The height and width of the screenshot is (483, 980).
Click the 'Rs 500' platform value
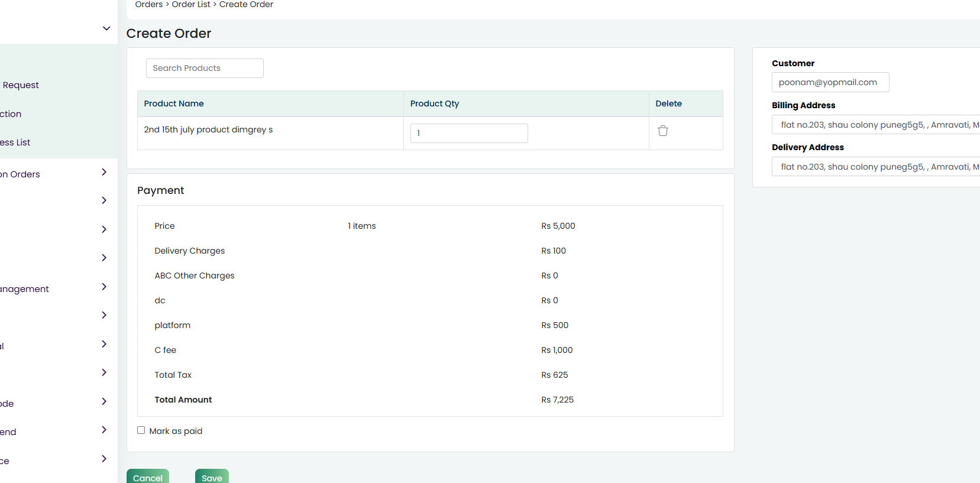[555, 325]
